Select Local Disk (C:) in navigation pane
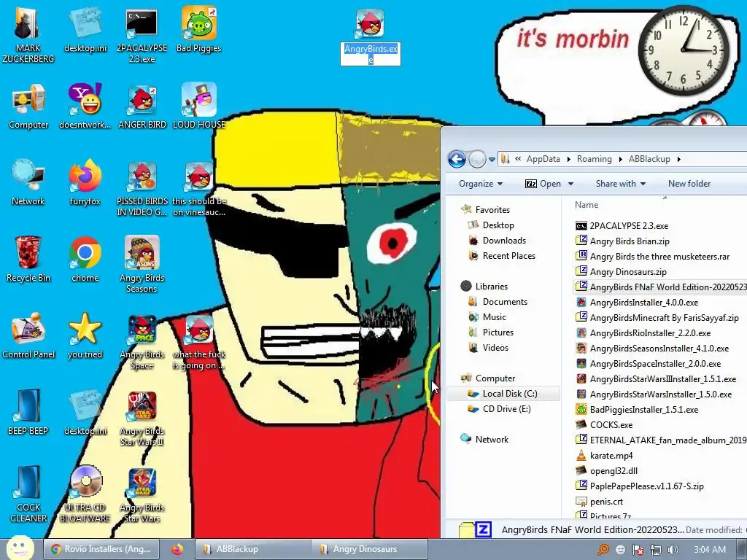The image size is (747, 560). click(503, 393)
